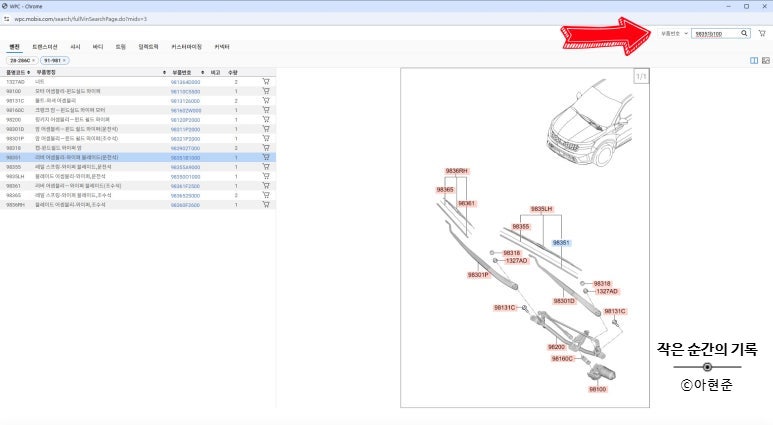This screenshot has height=425, width=773.
Task: Select 98100 label in the diagram
Action: click(x=597, y=390)
